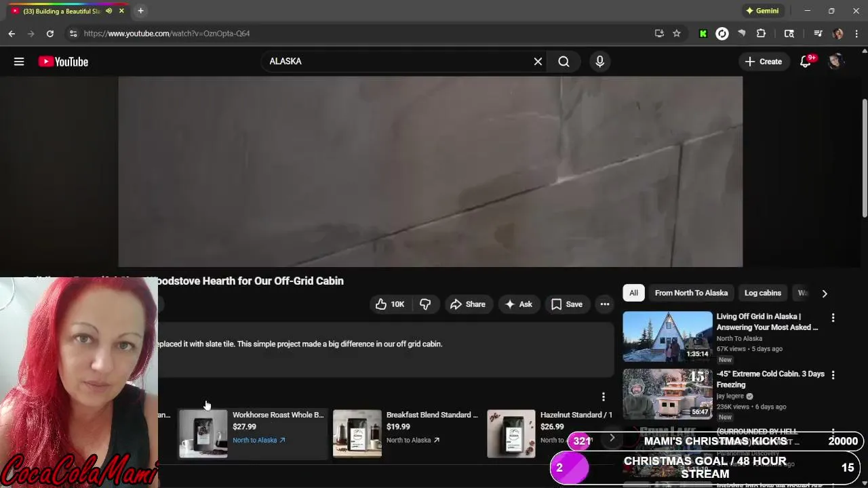Visit North to Alaska store under Workhorse
The height and width of the screenshot is (488, 868).
pos(259,440)
